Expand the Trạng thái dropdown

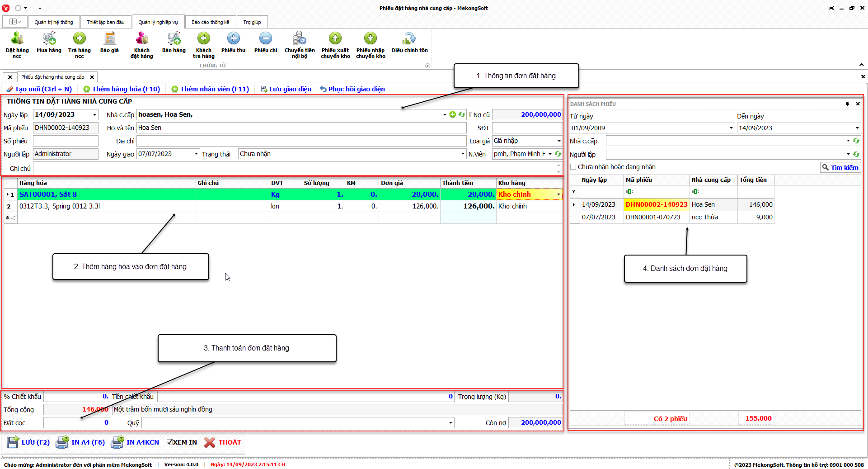tap(462, 154)
